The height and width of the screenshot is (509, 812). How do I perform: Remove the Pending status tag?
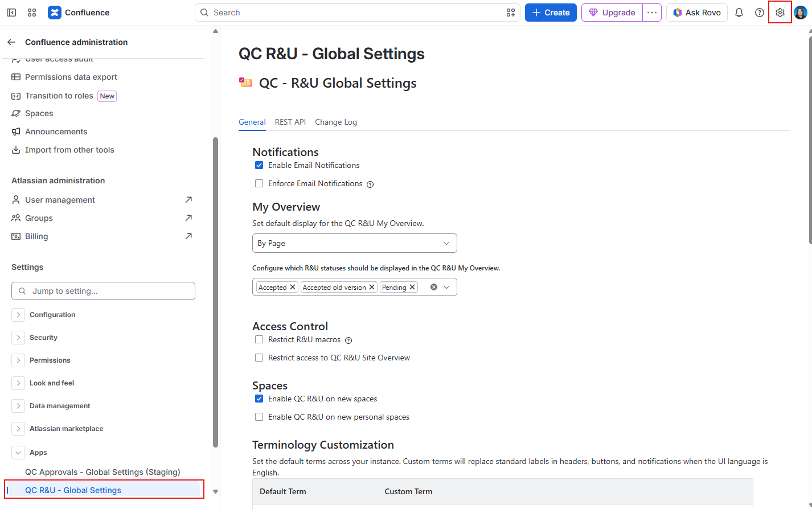(412, 287)
